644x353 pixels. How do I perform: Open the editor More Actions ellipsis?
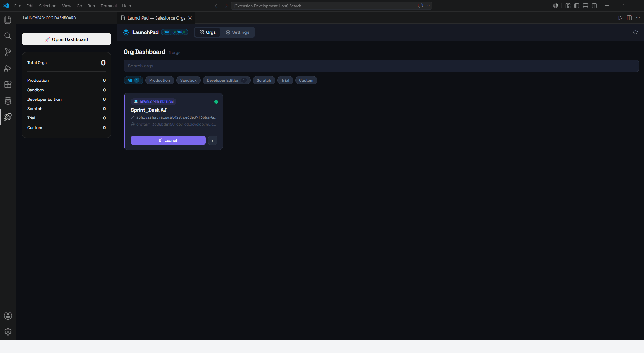[638, 18]
